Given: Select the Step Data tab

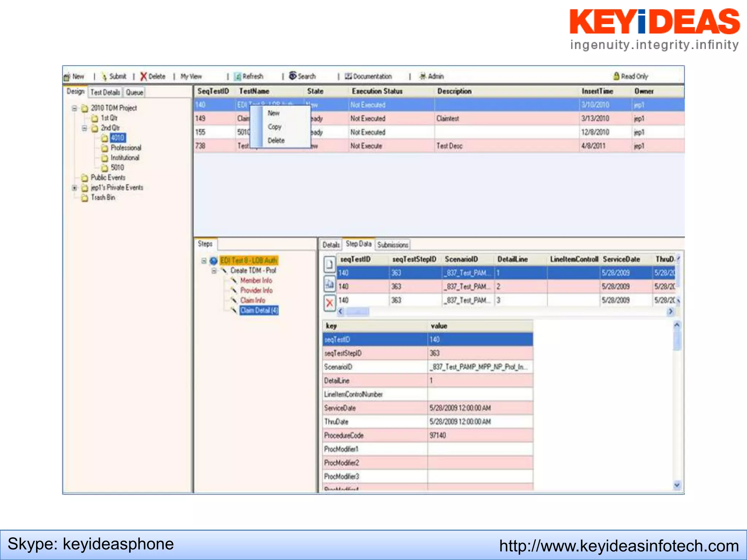Looking at the screenshot, I should pyautogui.click(x=359, y=244).
